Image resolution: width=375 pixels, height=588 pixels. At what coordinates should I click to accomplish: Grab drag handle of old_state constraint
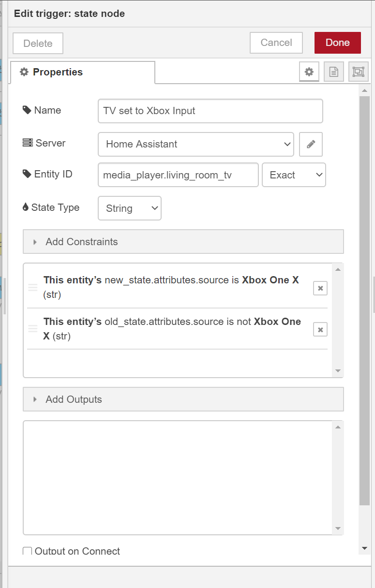pyautogui.click(x=33, y=329)
